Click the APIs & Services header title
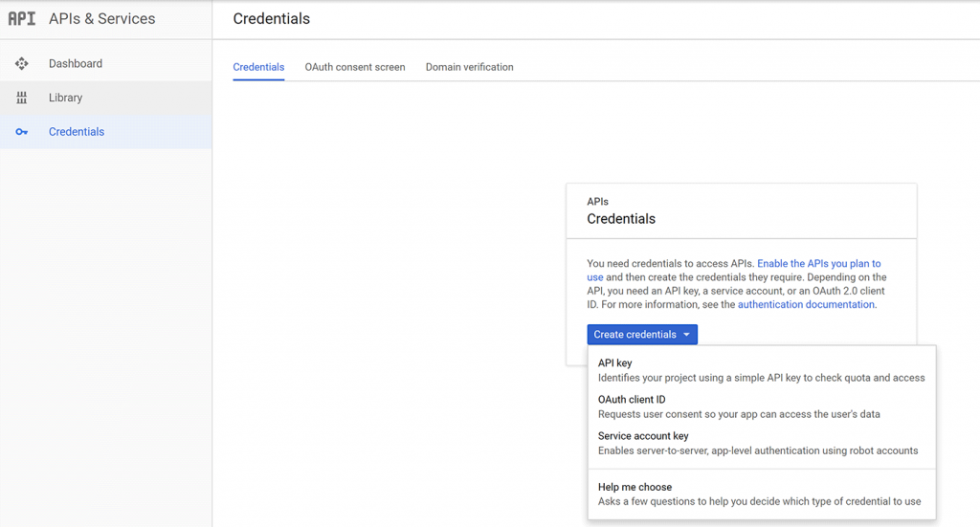The image size is (980, 527). pyautogui.click(x=101, y=19)
